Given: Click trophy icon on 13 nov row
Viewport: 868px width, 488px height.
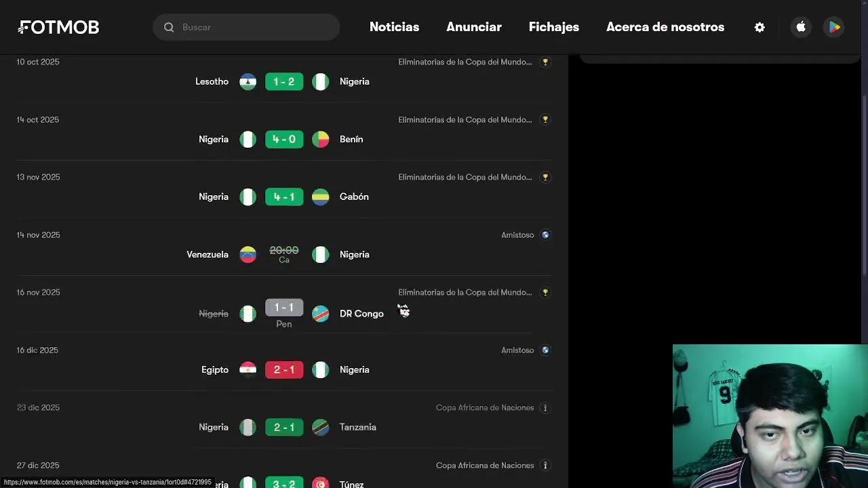Looking at the screenshot, I should [x=545, y=177].
